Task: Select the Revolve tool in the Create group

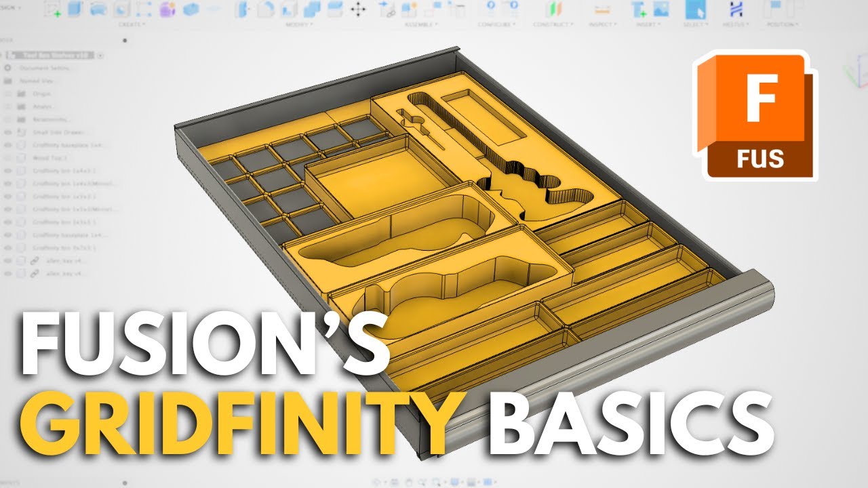Action: coord(98,9)
